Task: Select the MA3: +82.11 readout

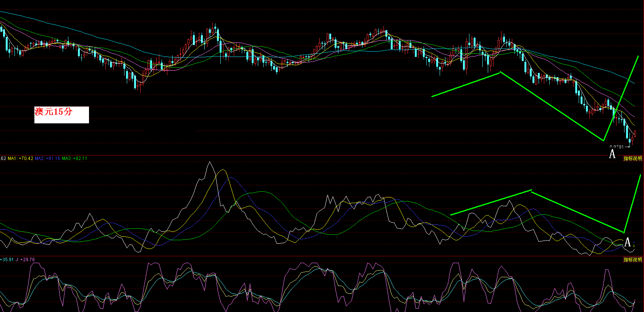Action: tap(74, 158)
